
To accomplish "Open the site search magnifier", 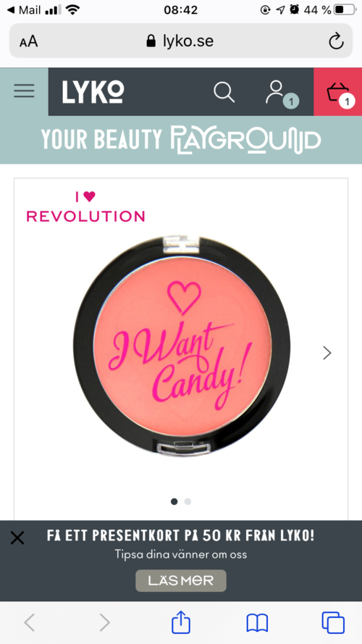I will pyautogui.click(x=224, y=91).
